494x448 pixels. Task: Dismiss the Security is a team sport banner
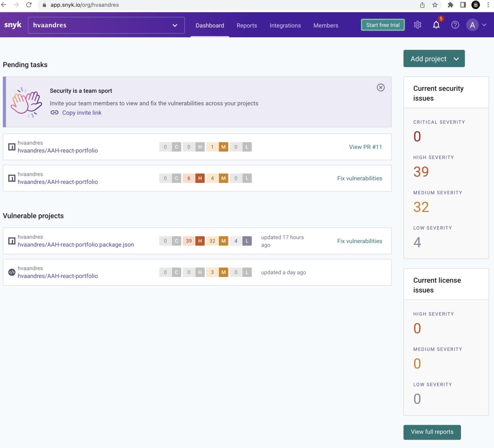381,87
